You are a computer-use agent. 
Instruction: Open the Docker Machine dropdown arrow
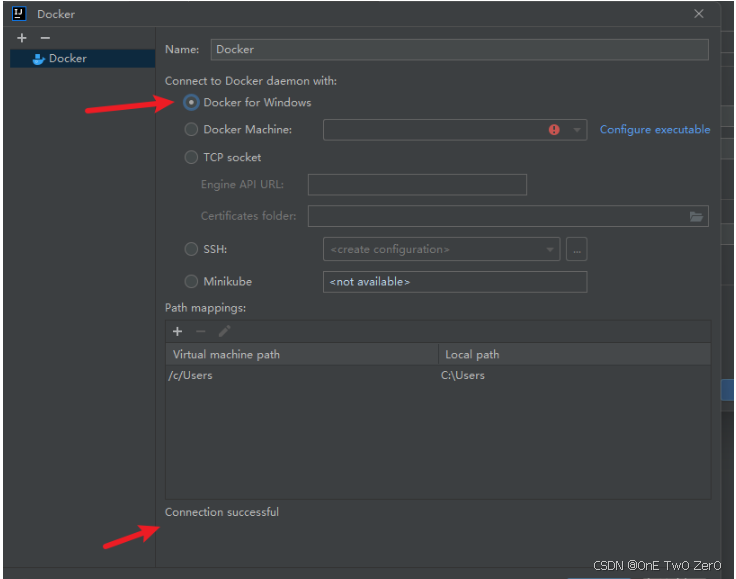click(x=577, y=130)
